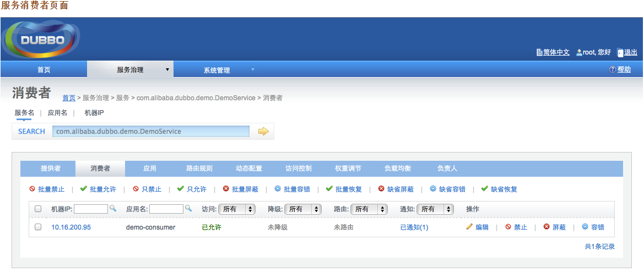Open the 10.16.200.95 machine IP link
The width and height of the screenshot is (644, 272).
(x=71, y=227)
